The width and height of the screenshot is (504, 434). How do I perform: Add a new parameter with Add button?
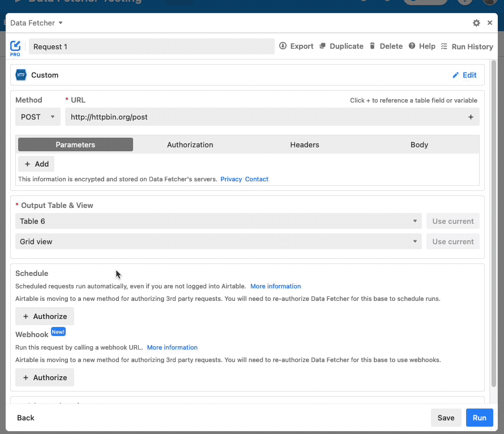pyautogui.click(x=36, y=164)
